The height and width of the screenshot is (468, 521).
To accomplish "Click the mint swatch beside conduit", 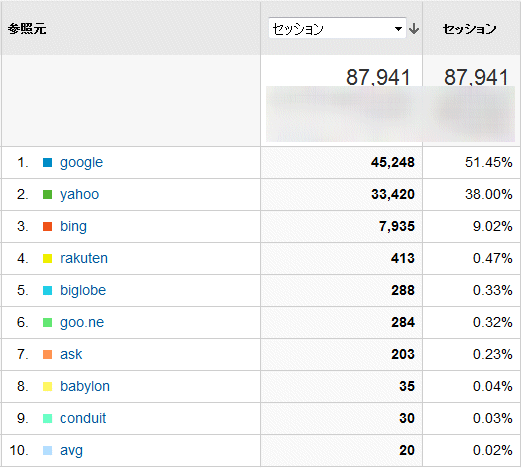I will (x=48, y=418).
